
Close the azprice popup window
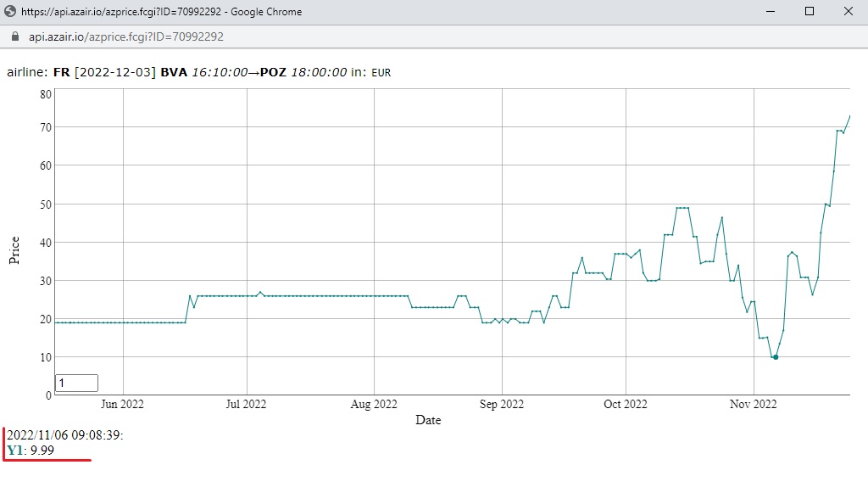tap(848, 11)
